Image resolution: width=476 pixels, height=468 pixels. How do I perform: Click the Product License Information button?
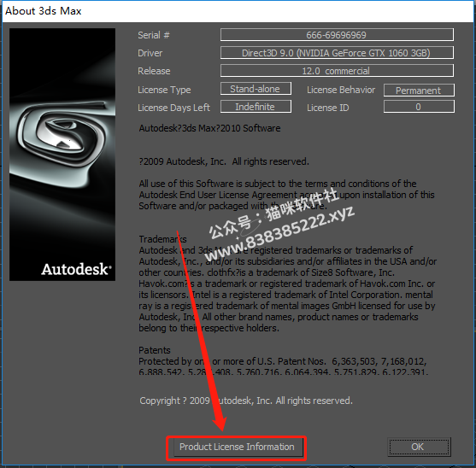[x=237, y=447]
